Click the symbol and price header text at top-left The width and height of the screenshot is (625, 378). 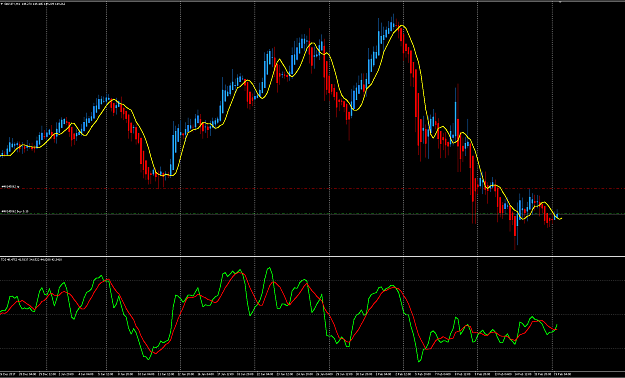pyautogui.click(x=33, y=4)
